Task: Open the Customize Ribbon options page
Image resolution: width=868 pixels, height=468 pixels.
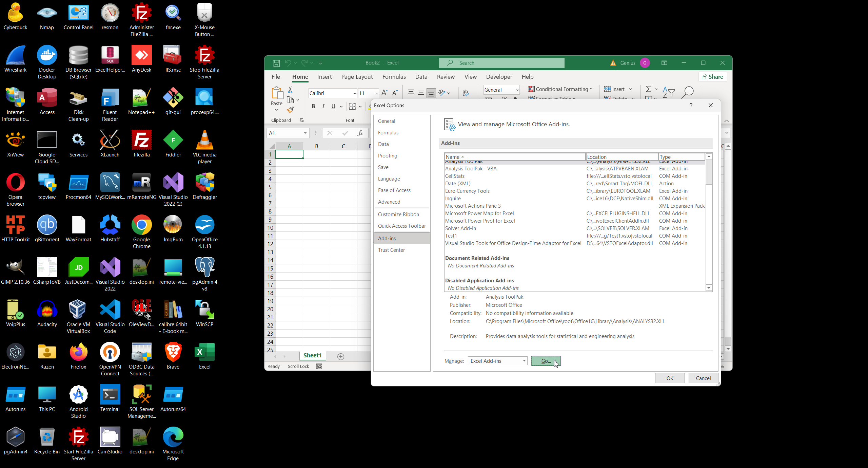Action: point(398,214)
